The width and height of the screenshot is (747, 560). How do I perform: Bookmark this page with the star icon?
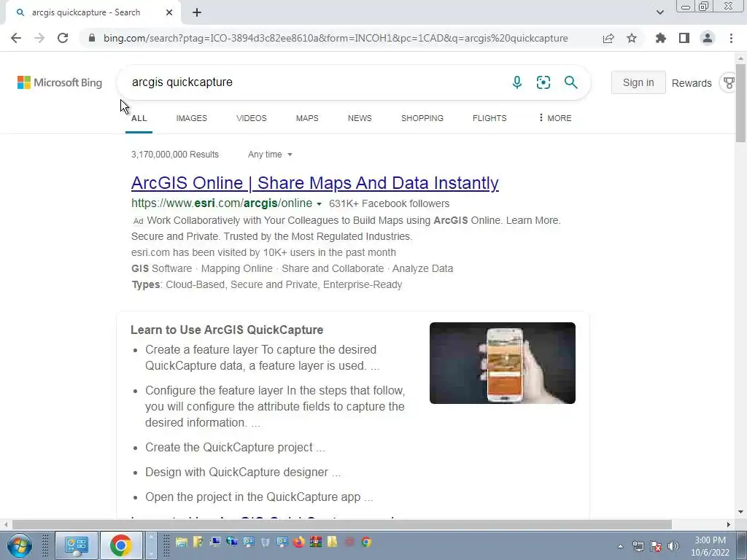(632, 38)
